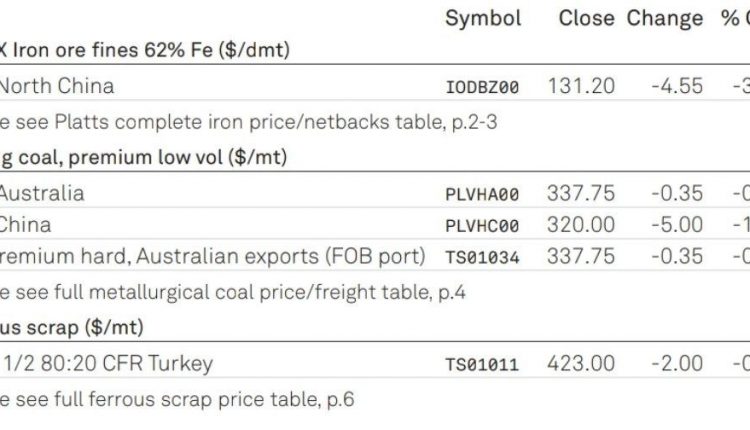Click the Close column header
The height and width of the screenshot is (430, 750).
(586, 19)
